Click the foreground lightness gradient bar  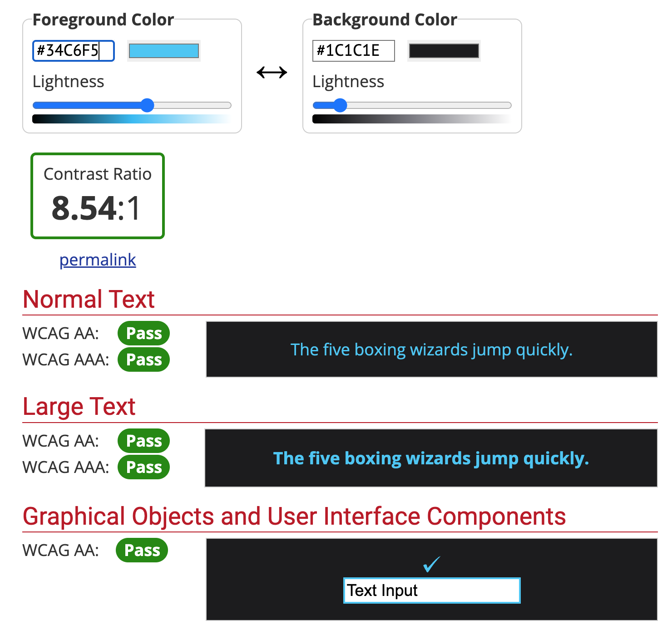click(x=132, y=119)
